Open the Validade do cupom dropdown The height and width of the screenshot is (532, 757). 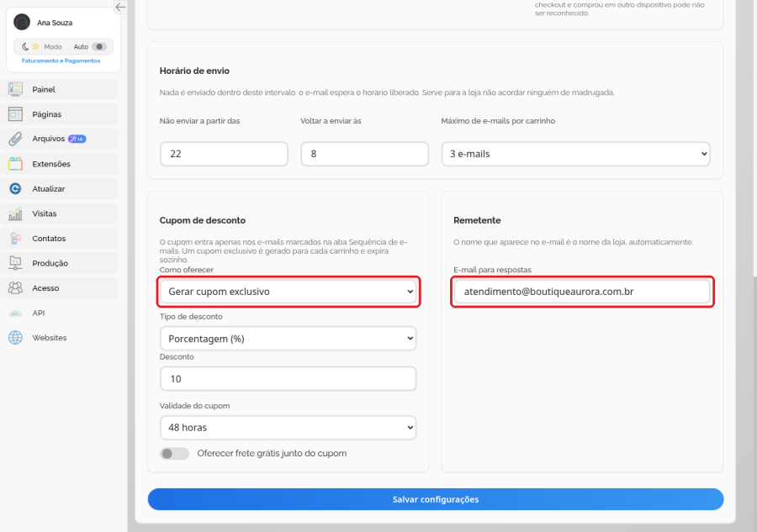click(289, 427)
